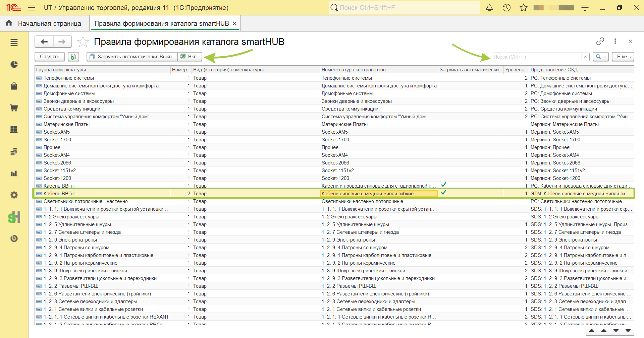Click the copy-create icon next to Создать
Viewport: 644px width, 338px height.
(x=73, y=57)
